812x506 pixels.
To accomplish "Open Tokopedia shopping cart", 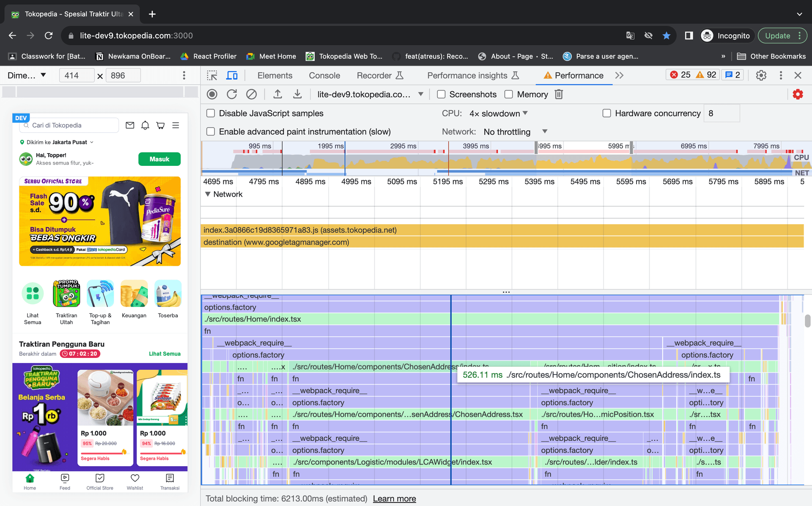I will point(160,125).
